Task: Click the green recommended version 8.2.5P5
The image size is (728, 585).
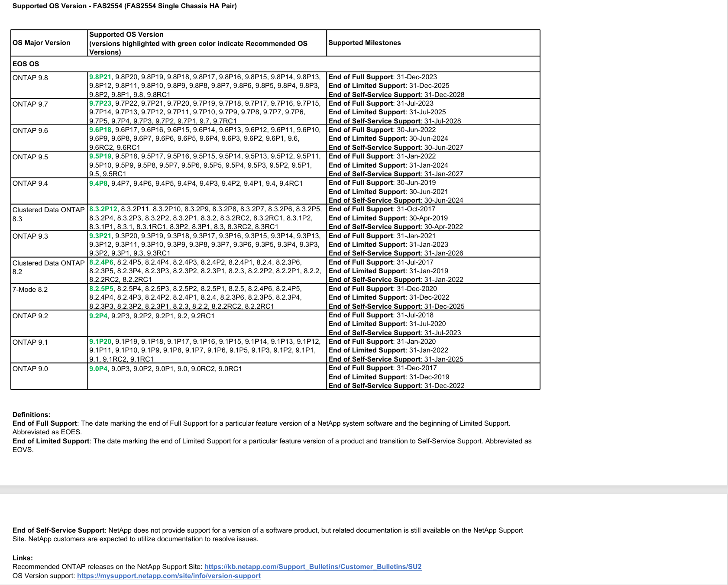Action: click(101, 288)
